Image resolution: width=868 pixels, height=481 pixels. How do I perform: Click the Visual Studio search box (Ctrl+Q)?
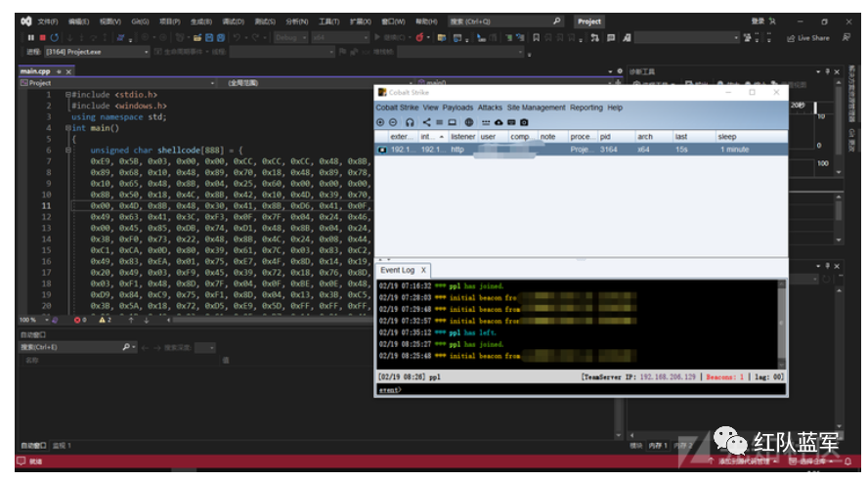(x=504, y=22)
